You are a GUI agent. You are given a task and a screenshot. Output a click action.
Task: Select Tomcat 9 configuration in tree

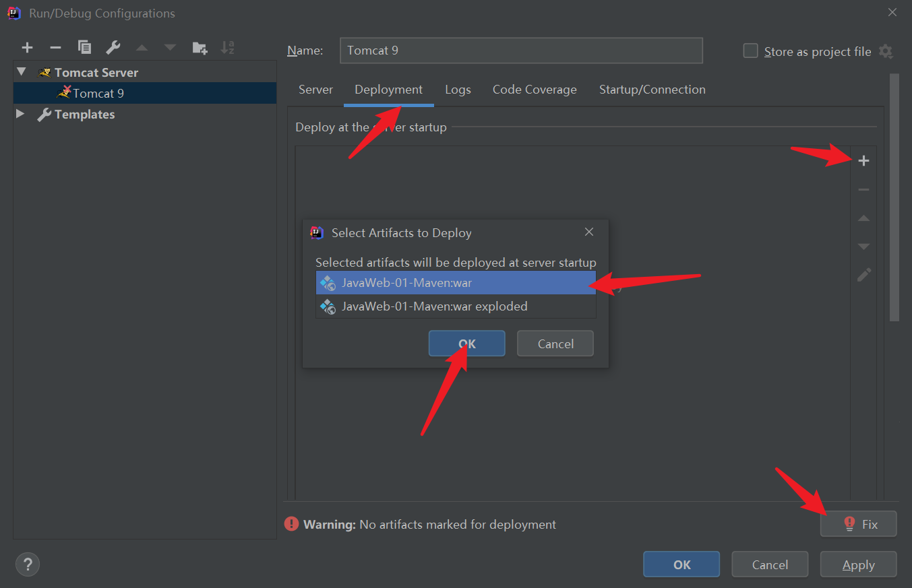pyautogui.click(x=145, y=93)
